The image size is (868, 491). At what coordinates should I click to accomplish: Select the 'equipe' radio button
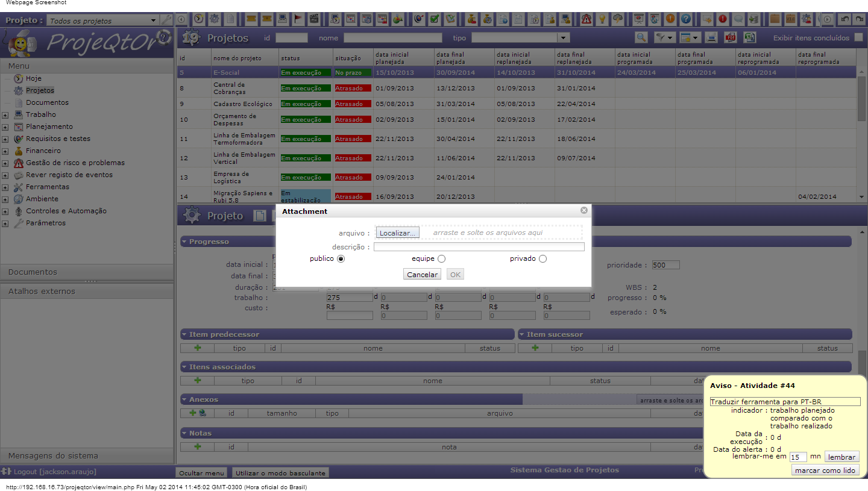point(441,259)
